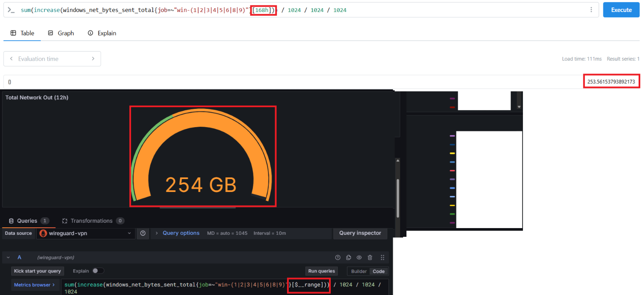Open the Metrics browser
The width and height of the screenshot is (644, 295).
tap(35, 285)
